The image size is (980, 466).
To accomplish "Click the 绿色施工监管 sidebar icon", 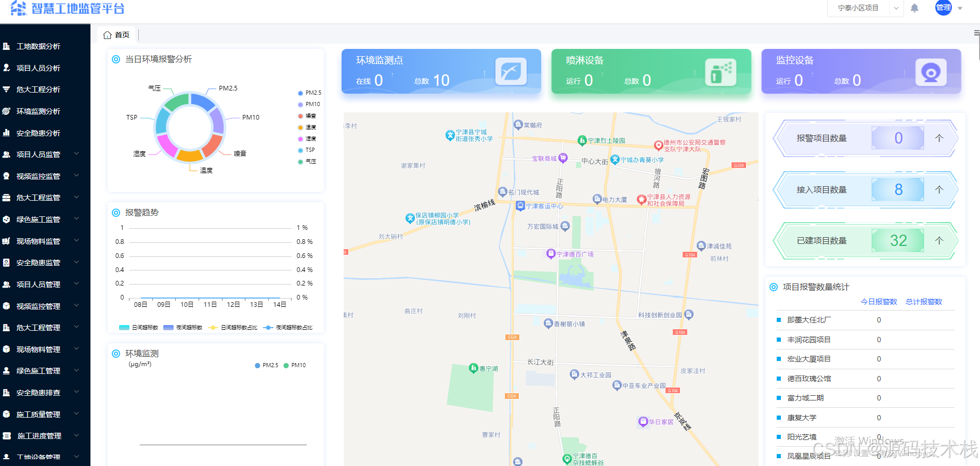I will [6, 219].
